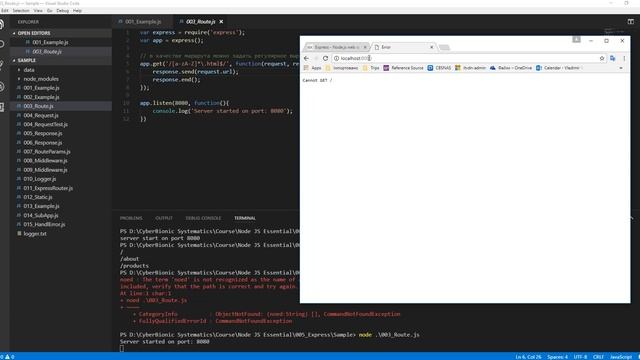Click the Apps bookmarks shortcut
Viewport: 640px width, 360px height.
313,68
